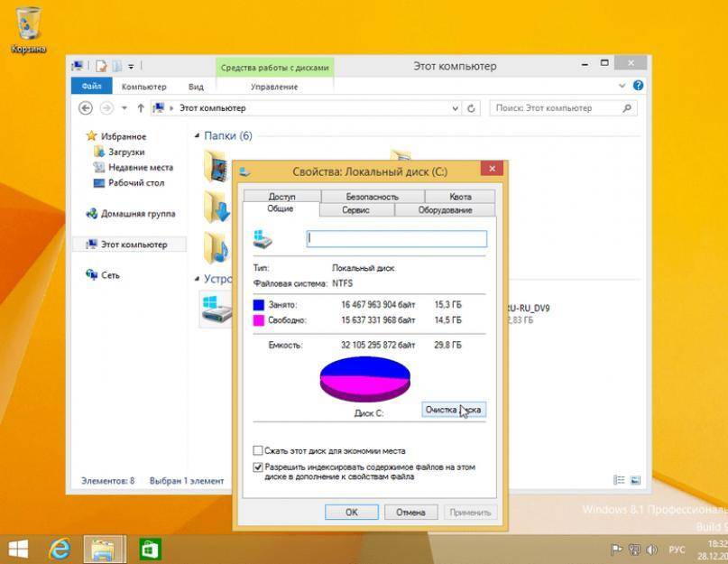This screenshot has height=564, width=728.
Task: Enable "Сжать этот диск" checkbox
Action: (258, 450)
